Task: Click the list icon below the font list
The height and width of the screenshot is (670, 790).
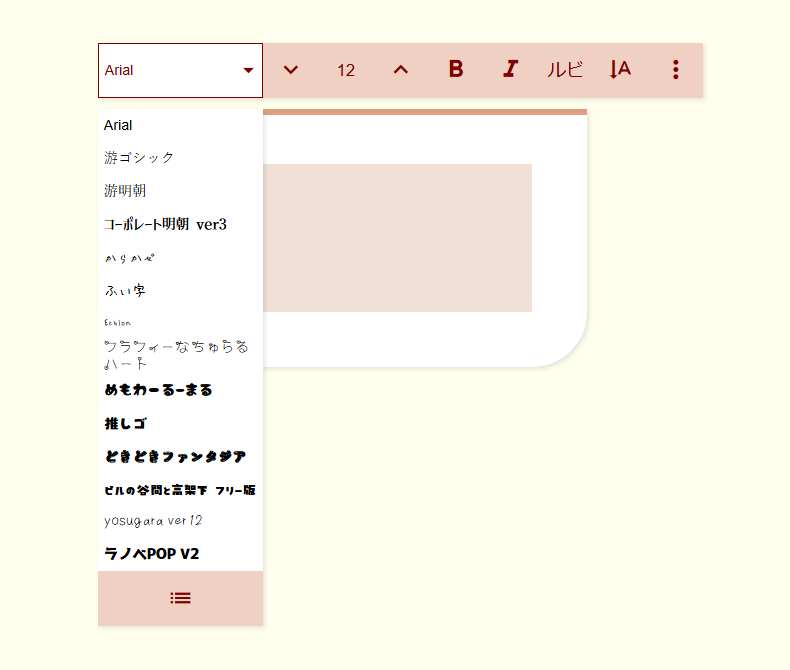Action: point(180,598)
